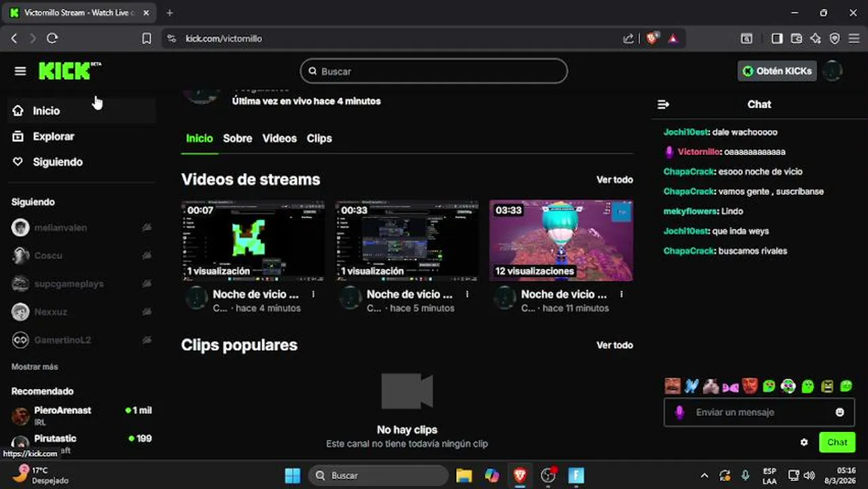Click Ver todo for Videos de streams
868x489 pixels.
[x=615, y=180]
